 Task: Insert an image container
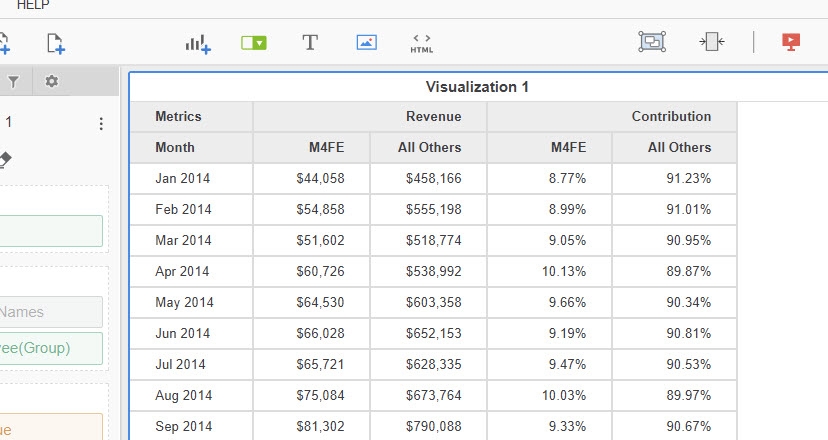(x=366, y=43)
